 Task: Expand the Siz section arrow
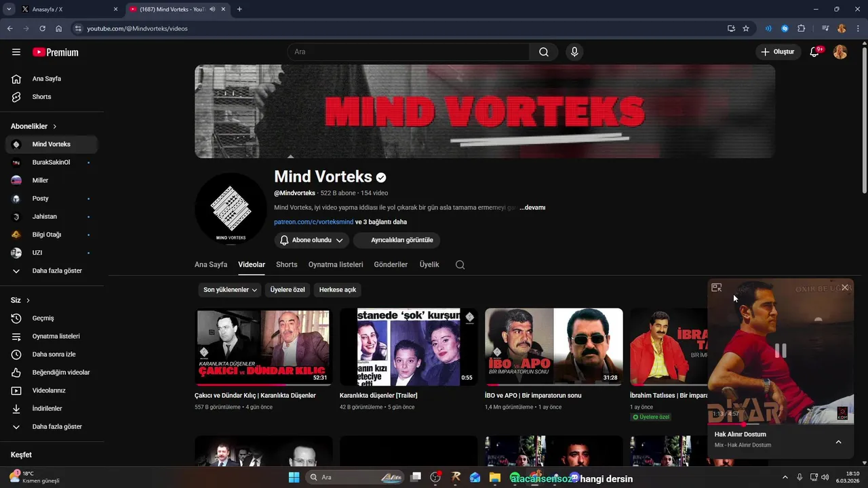tap(28, 300)
